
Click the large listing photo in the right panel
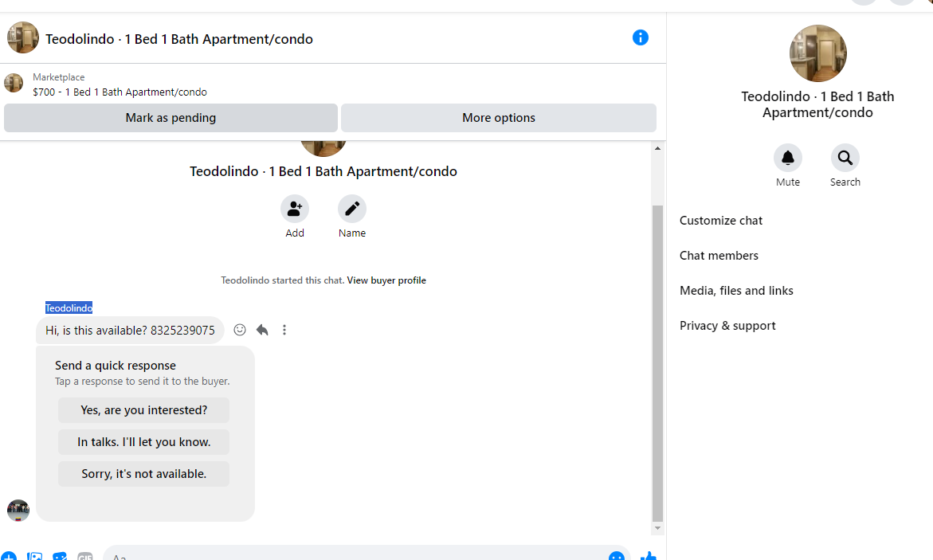[x=817, y=53]
